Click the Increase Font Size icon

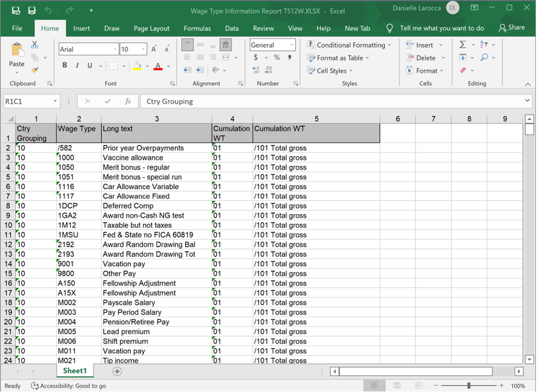(x=155, y=49)
